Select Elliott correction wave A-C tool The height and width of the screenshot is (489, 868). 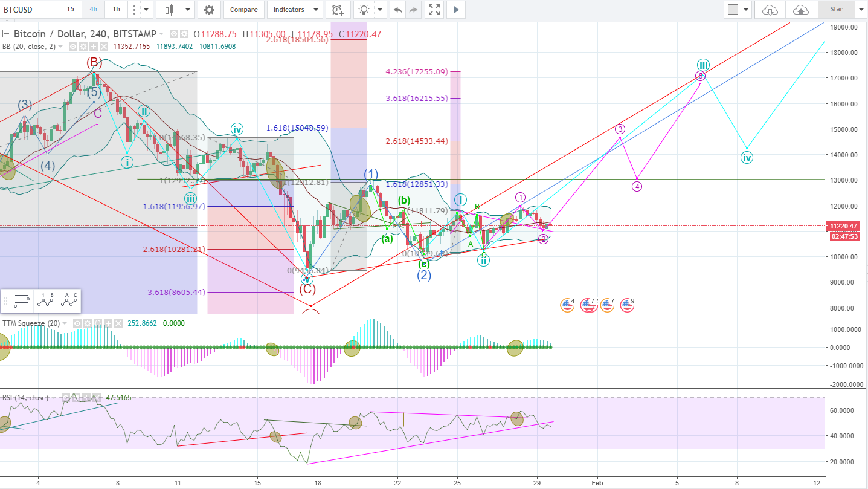coord(68,300)
